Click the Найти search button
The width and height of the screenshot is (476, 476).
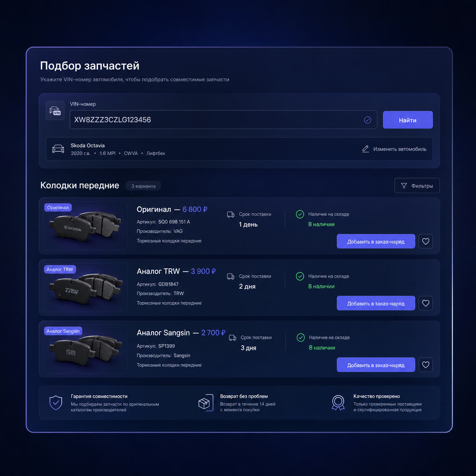(408, 120)
